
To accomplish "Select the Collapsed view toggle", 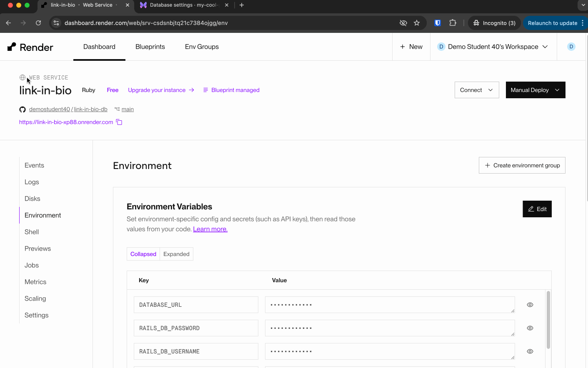I will pos(143,254).
